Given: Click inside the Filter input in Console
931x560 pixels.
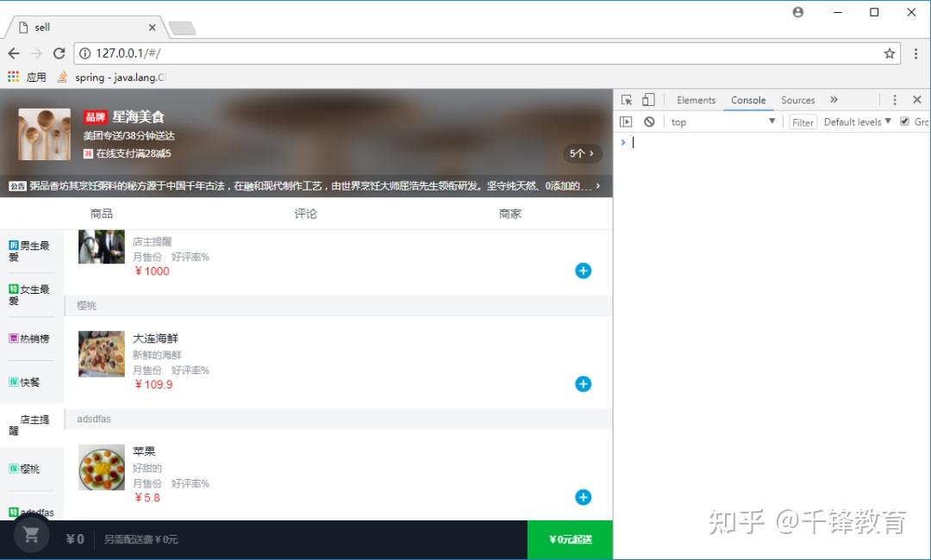Looking at the screenshot, I should click(803, 121).
